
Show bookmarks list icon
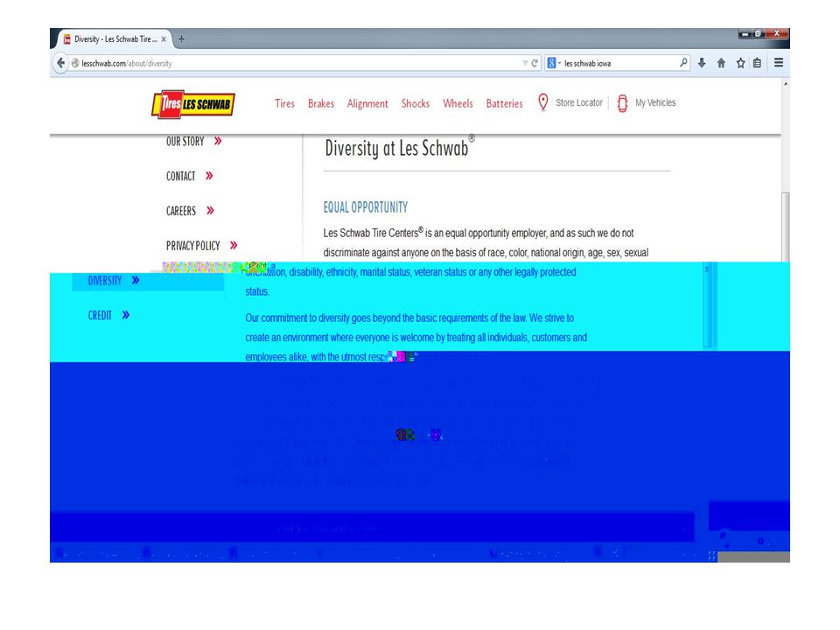757,63
